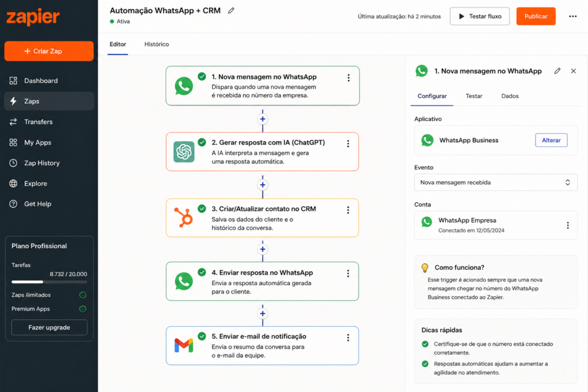Viewport: 588px width, 392px height.
Task: Switch to the Histórico tab
Action: click(157, 44)
